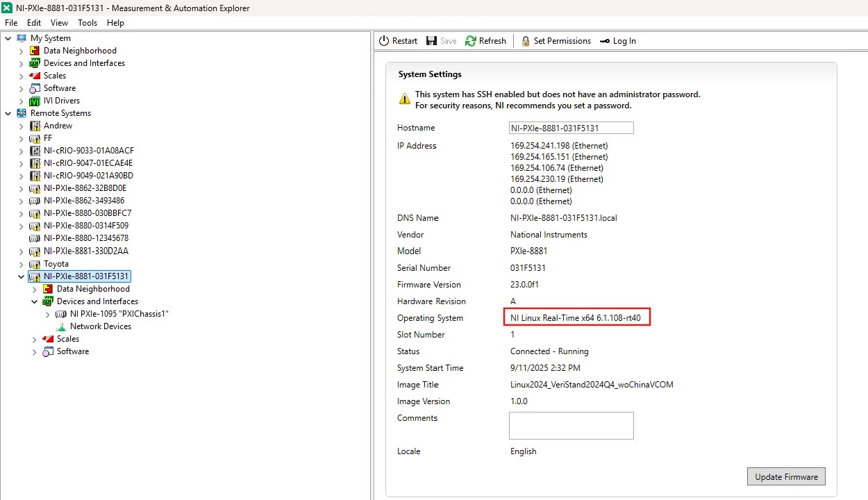Click the Set Permissions lock icon
868x500 pixels.
526,41
